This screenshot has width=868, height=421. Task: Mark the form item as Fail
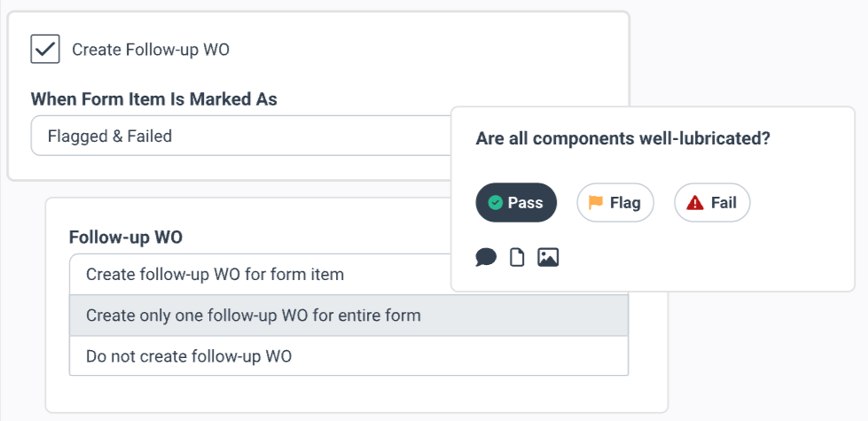[712, 203]
